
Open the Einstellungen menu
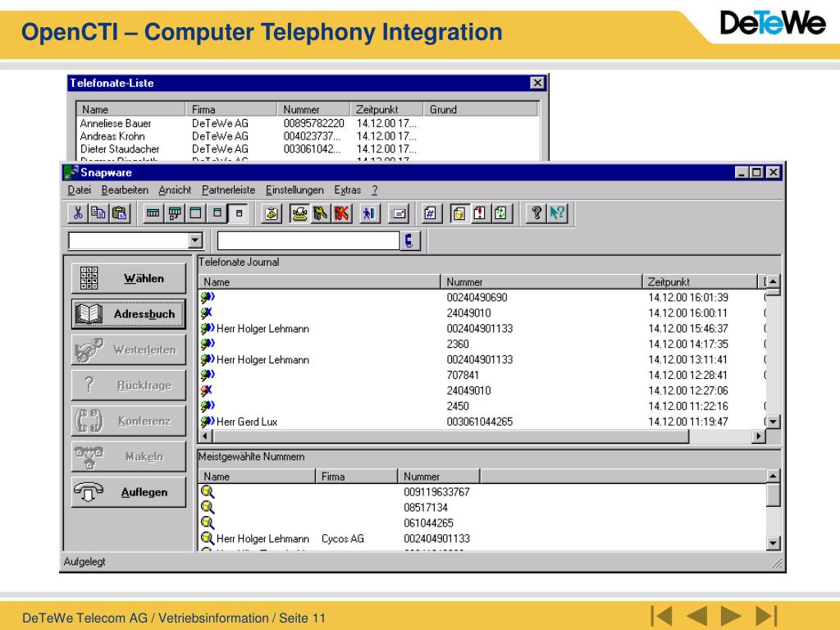point(294,190)
